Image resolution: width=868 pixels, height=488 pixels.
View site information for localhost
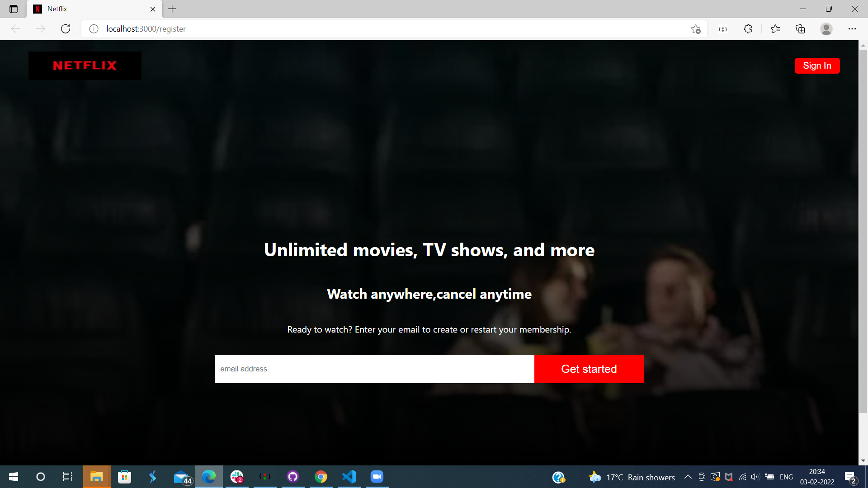(94, 28)
